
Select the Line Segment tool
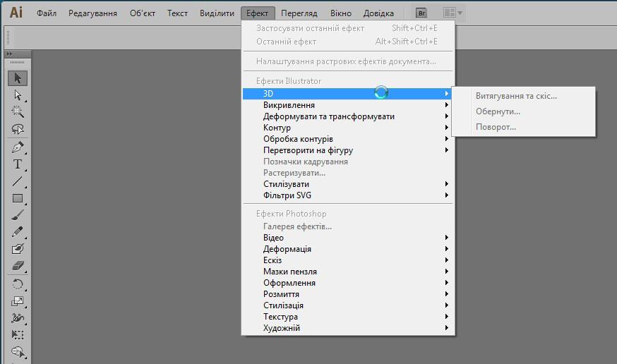point(18,181)
